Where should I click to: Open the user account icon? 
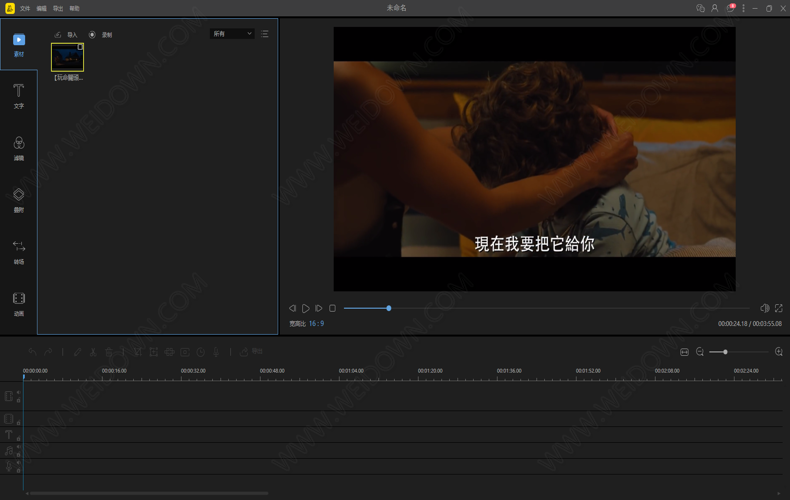714,8
